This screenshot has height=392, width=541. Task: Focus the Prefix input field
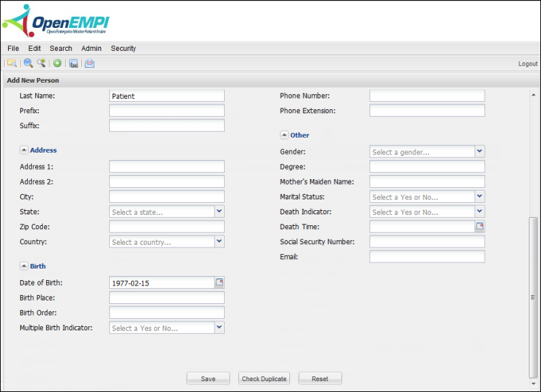pos(167,111)
